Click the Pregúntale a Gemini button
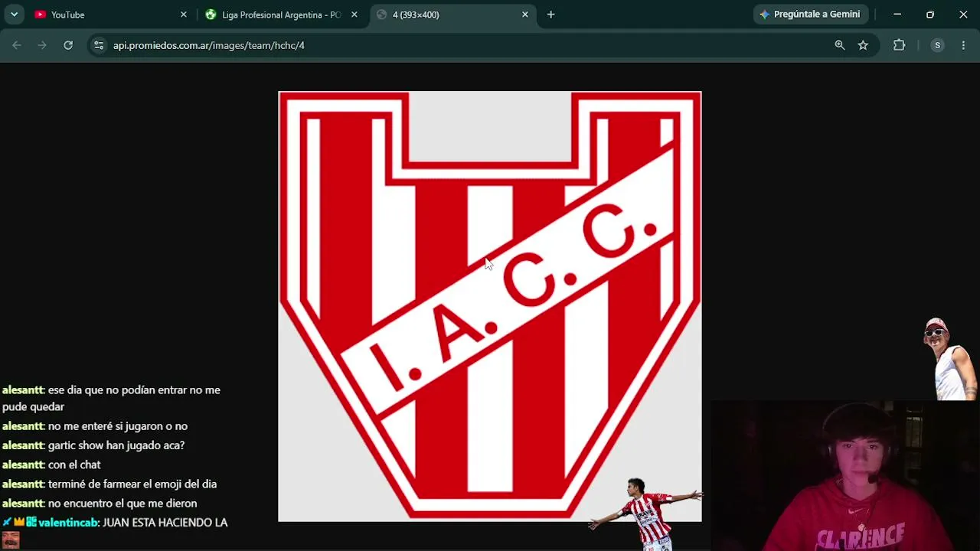This screenshot has height=551, width=980. pyautogui.click(x=810, y=15)
